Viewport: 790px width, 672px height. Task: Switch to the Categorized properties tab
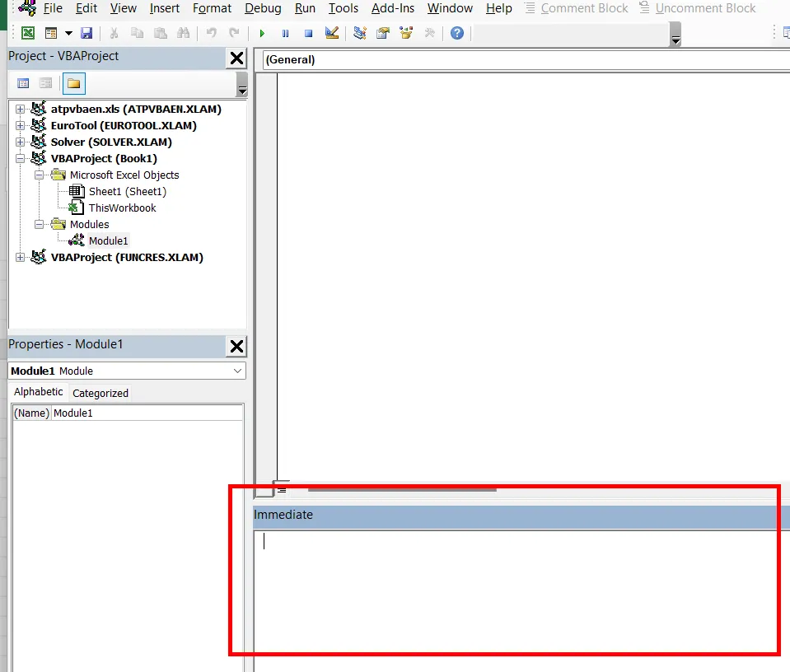[101, 393]
